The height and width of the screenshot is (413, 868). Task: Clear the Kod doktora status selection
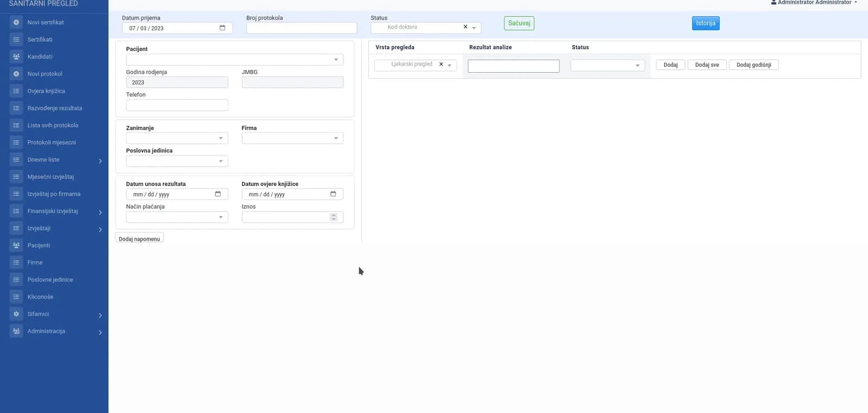point(465,27)
